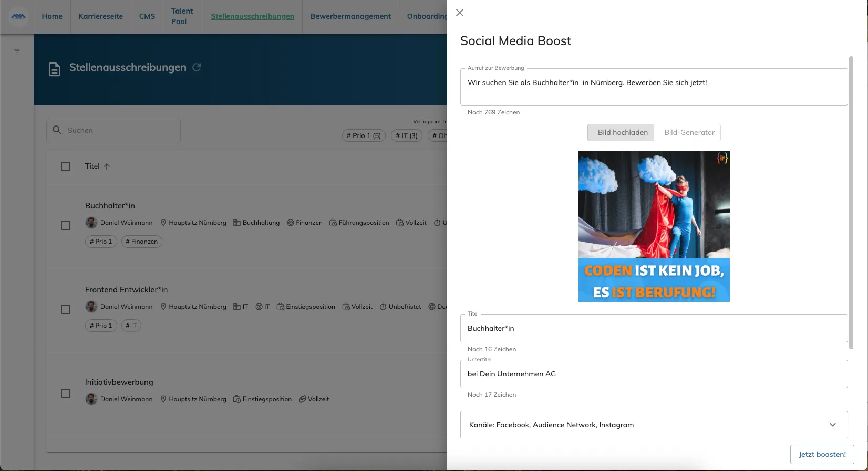Click the company logo in top-left corner
This screenshot has height=471, width=868.
click(18, 16)
